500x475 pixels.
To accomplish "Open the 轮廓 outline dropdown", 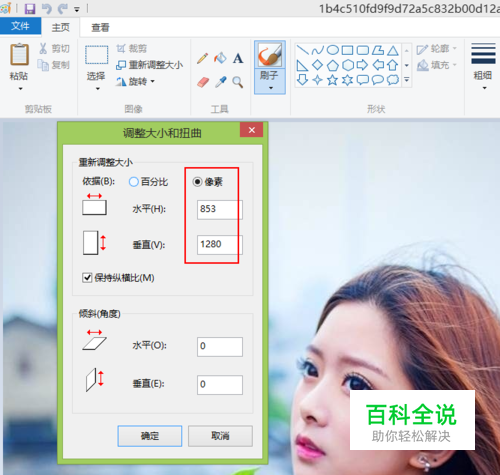I will (x=437, y=49).
